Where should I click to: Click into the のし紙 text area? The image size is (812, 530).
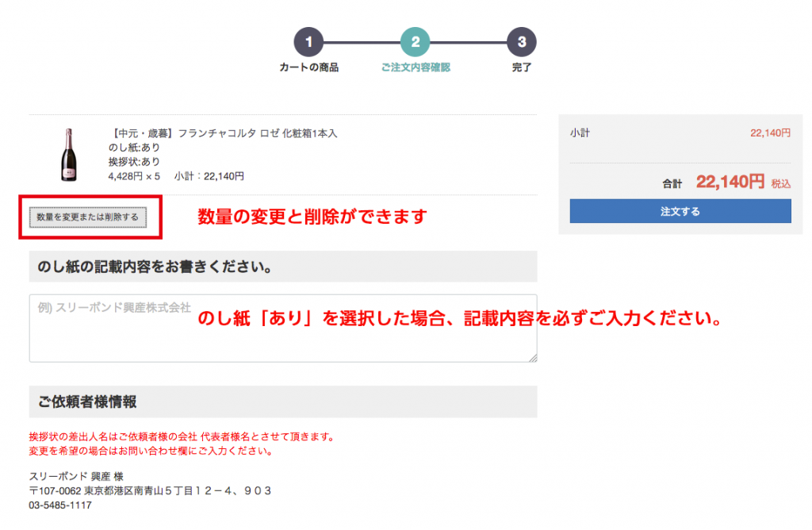pyautogui.click(x=282, y=328)
